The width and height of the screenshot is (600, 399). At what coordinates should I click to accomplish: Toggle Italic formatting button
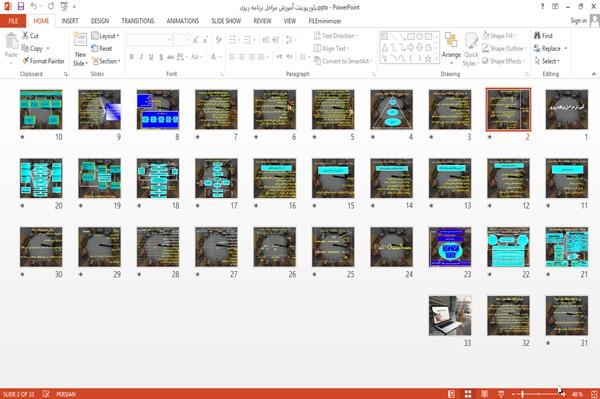click(x=141, y=57)
